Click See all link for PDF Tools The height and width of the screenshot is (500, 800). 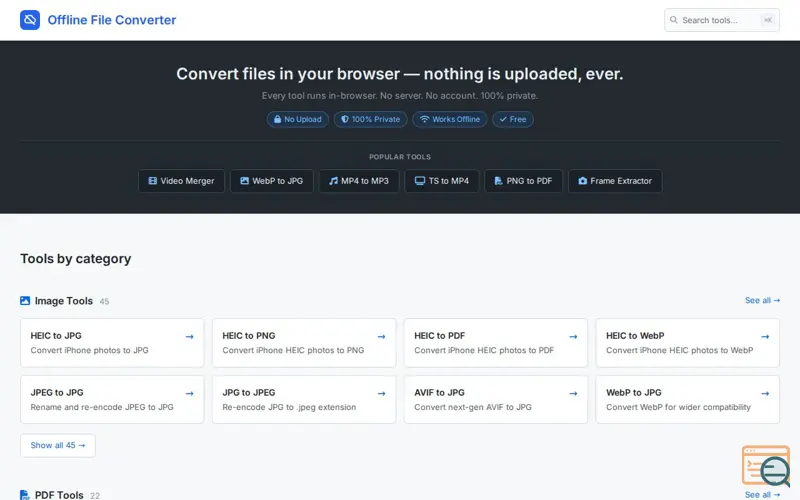[x=762, y=495]
